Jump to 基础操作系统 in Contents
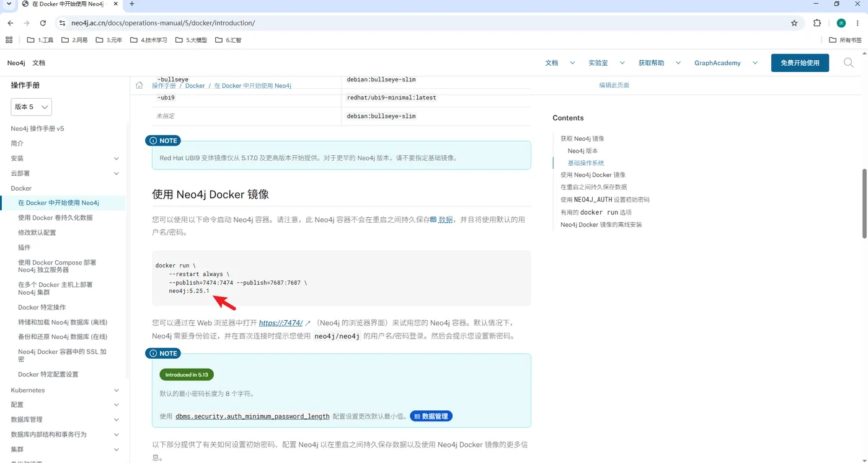The height and width of the screenshot is (463, 868). (586, 163)
